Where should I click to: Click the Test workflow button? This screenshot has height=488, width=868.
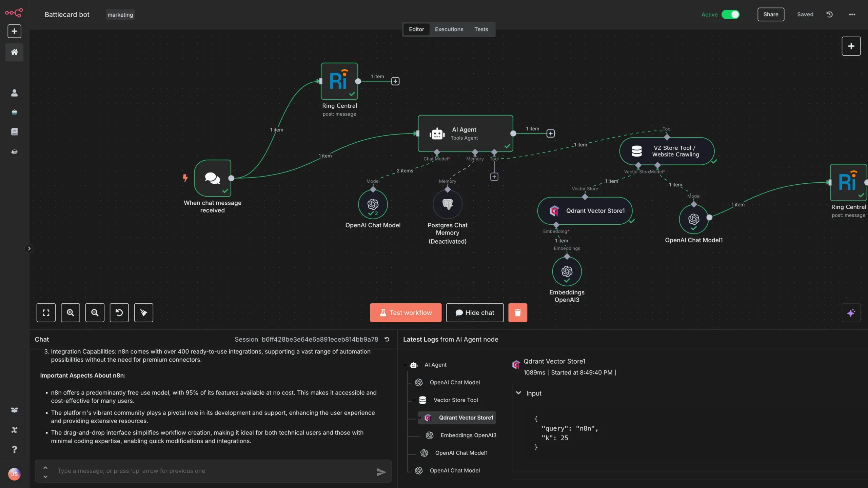pyautogui.click(x=406, y=312)
